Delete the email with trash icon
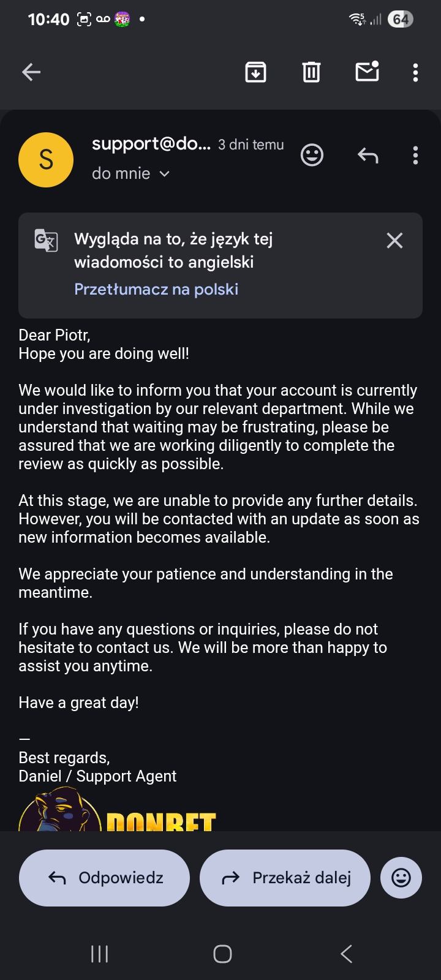The image size is (441, 980). pos(311,72)
